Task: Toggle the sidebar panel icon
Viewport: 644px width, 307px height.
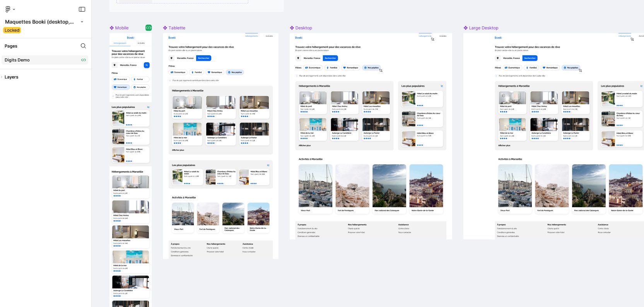Action: pos(82,9)
